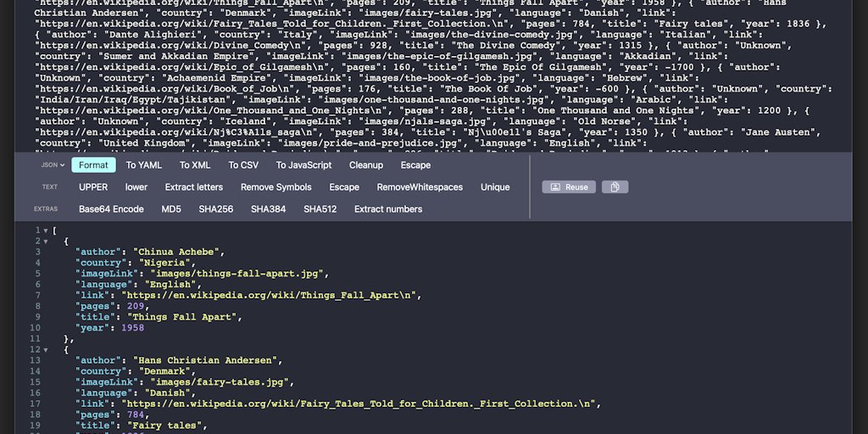Apply lower text transform
Viewport: 868px width, 434px height.
[x=136, y=187]
